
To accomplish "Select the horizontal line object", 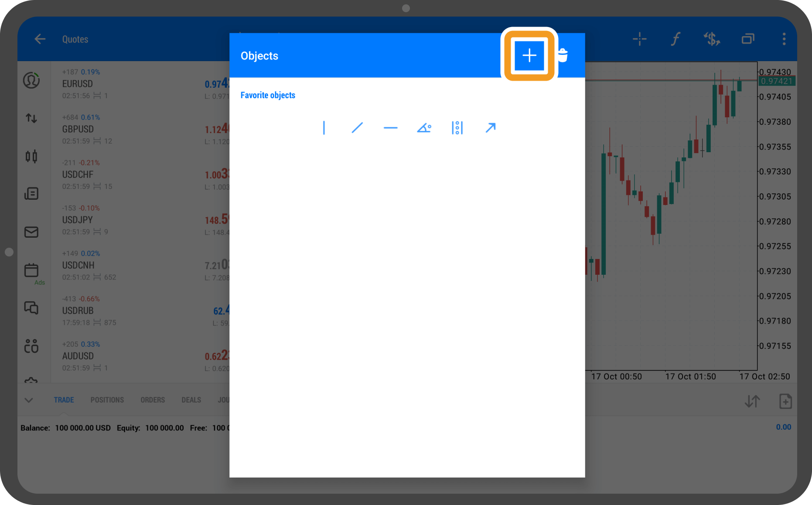I will pos(390,128).
